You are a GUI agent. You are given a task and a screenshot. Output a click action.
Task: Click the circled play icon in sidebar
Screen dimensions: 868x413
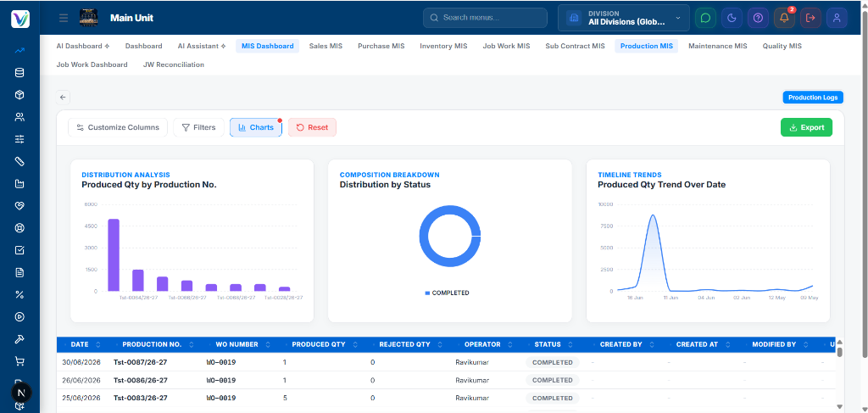20,316
